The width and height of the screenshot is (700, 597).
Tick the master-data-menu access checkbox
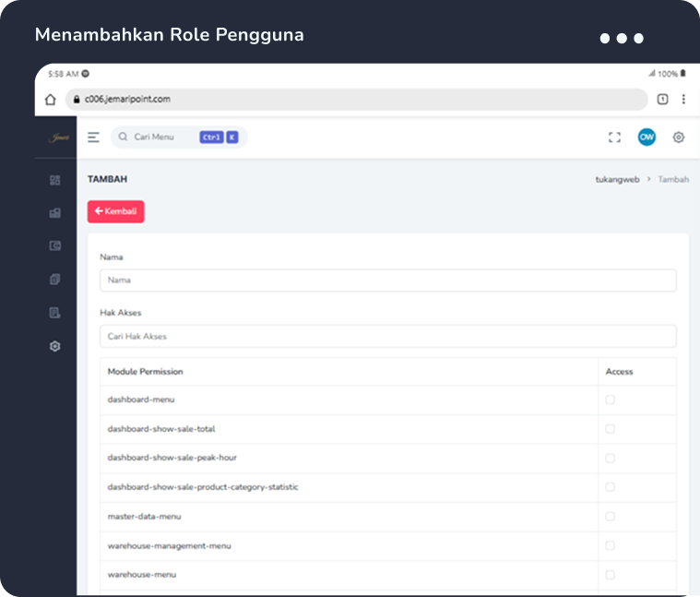610,517
